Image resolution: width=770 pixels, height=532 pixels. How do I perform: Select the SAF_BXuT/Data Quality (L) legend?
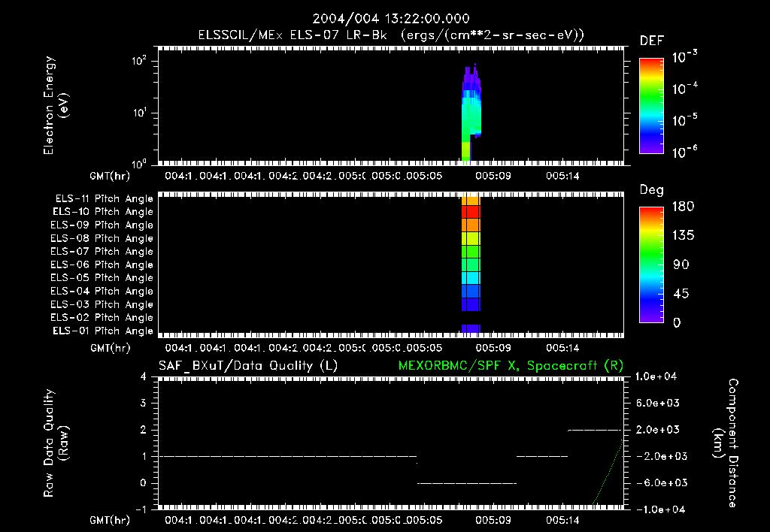[248, 366]
